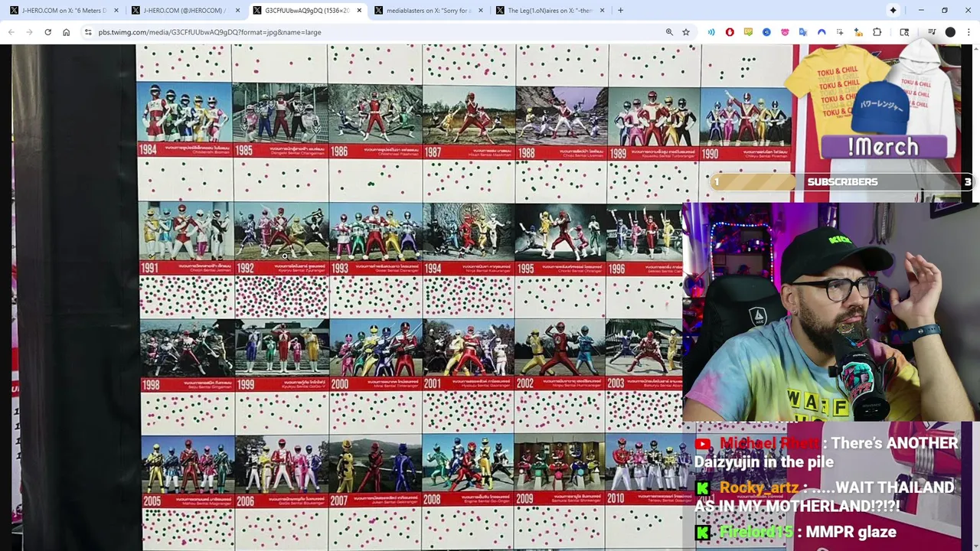This screenshot has height=551, width=980.
Task: Click the "Rocky_artz" chat username
Action: (759, 487)
